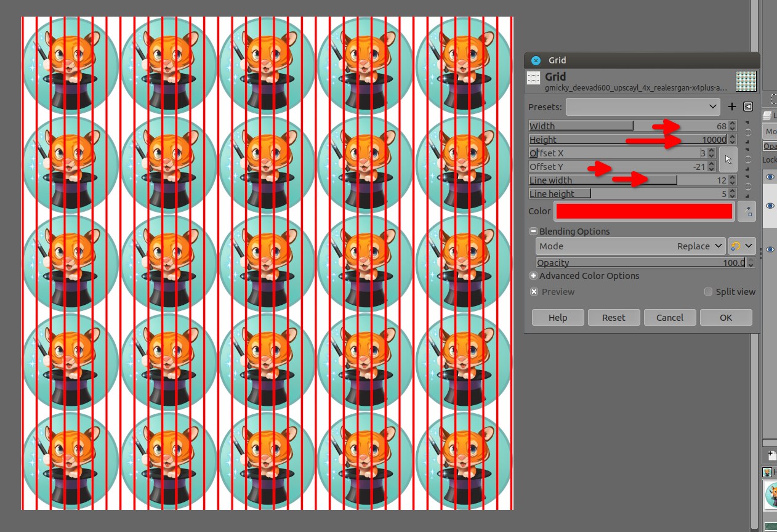Click the Line width stepper arrows
This screenshot has height=532, width=777.
(x=732, y=180)
